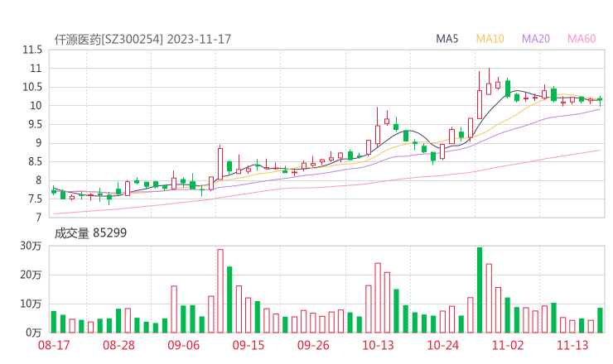Click the 11-13 date axis label
The width and height of the screenshot is (613, 364).
pos(572,345)
